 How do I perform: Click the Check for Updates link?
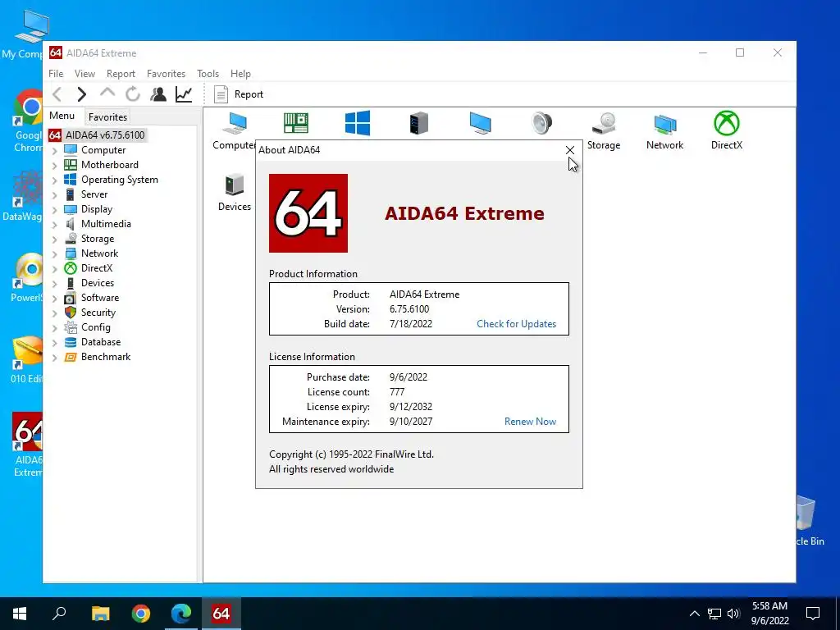pos(517,323)
